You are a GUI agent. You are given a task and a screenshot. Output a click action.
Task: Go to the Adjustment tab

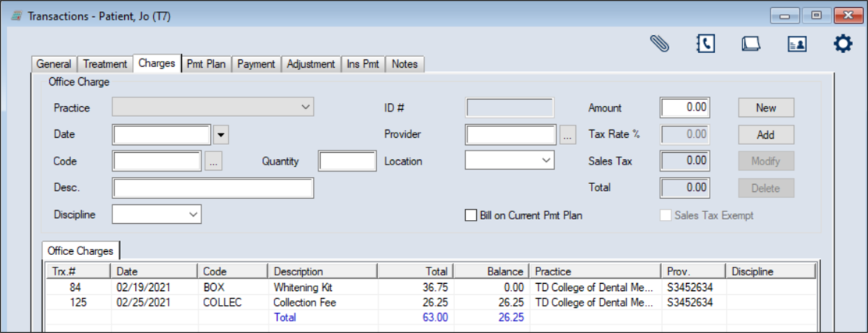coord(311,64)
